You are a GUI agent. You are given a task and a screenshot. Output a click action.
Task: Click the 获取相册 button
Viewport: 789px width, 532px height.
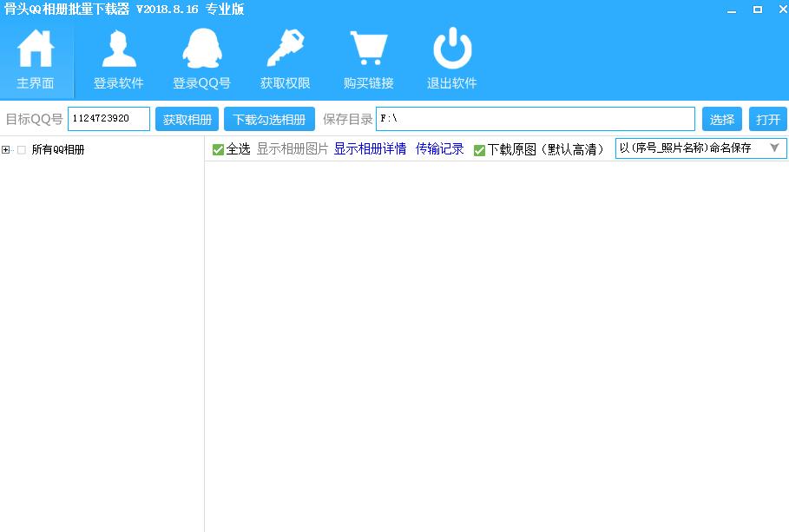(187, 119)
